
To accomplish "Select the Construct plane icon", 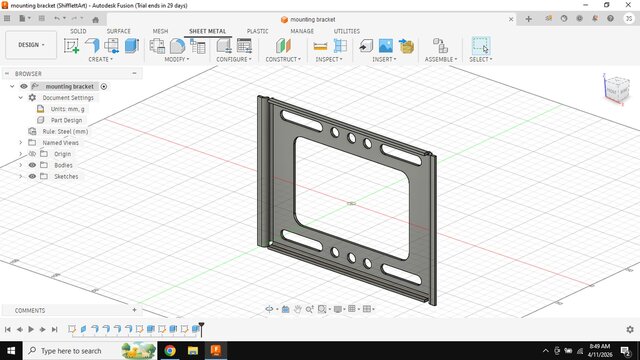I will click(283, 46).
